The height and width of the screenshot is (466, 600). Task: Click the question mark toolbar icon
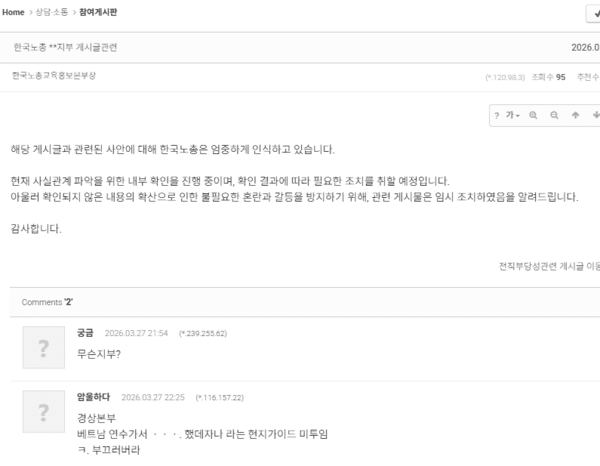(497, 116)
